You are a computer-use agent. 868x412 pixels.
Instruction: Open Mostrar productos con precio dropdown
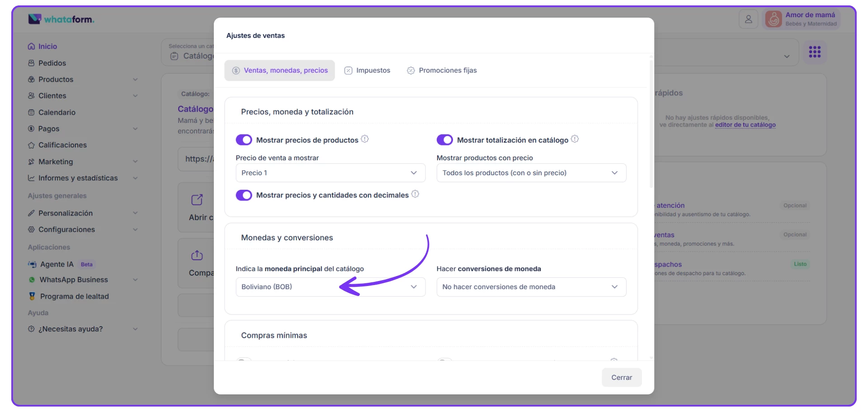click(x=531, y=173)
